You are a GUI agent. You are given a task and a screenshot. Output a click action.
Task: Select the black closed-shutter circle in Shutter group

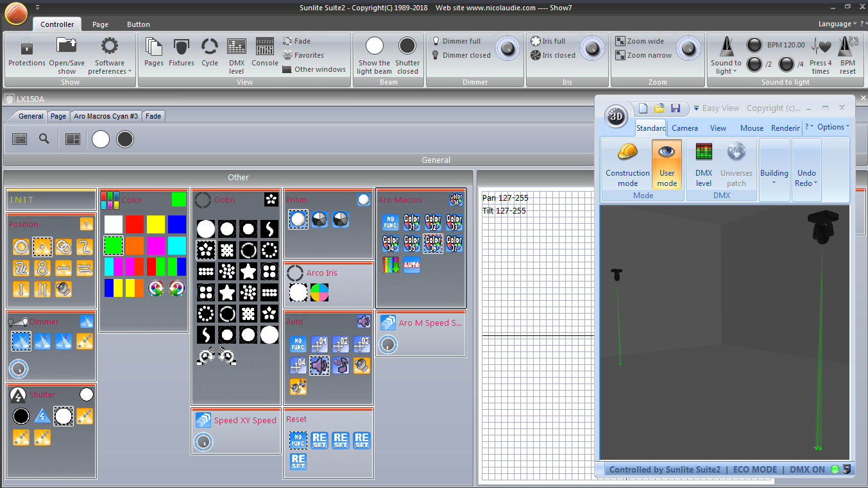(x=21, y=416)
